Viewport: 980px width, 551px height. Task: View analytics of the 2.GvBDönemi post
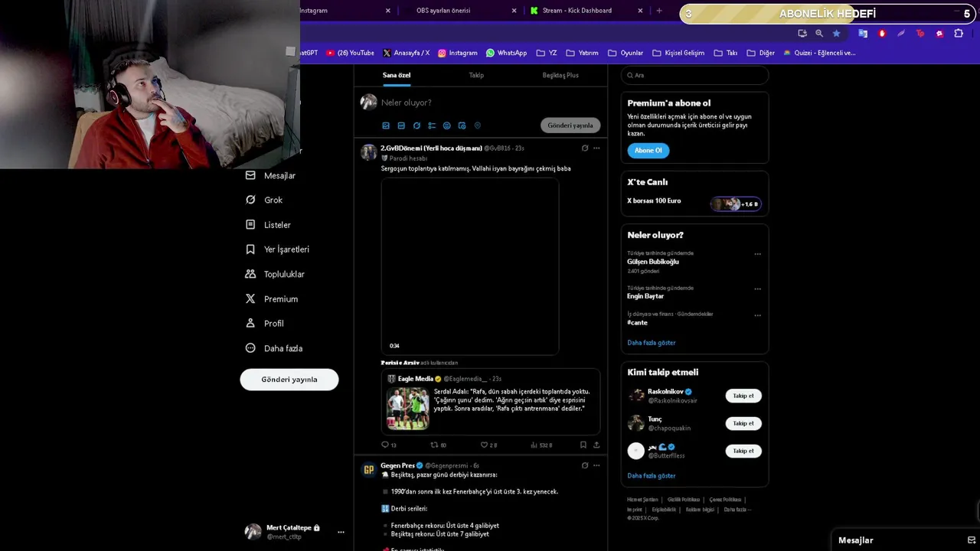(541, 445)
